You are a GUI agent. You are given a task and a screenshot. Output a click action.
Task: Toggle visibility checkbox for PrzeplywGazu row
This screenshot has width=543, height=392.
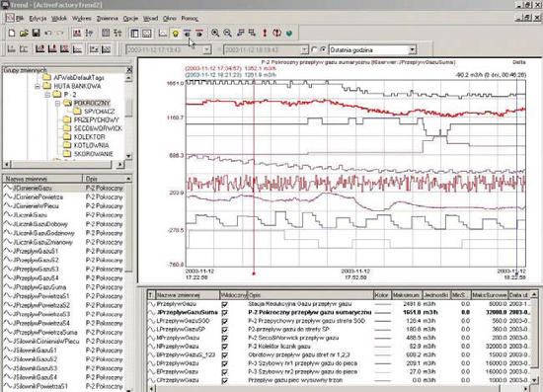225,304
